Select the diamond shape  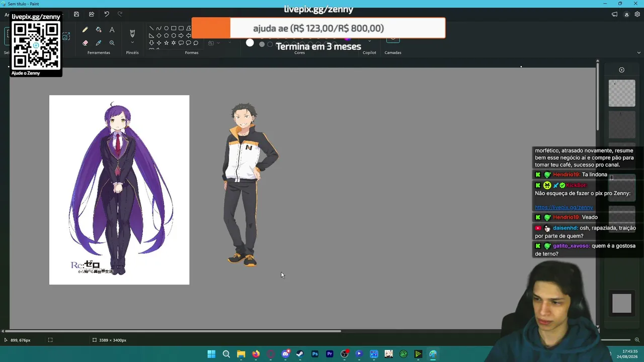tap(159, 36)
